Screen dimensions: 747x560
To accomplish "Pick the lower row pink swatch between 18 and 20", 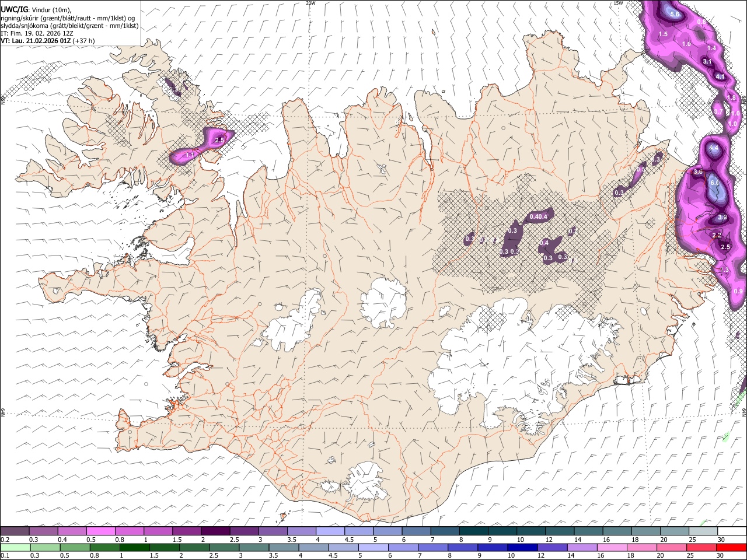I will click(641, 548).
